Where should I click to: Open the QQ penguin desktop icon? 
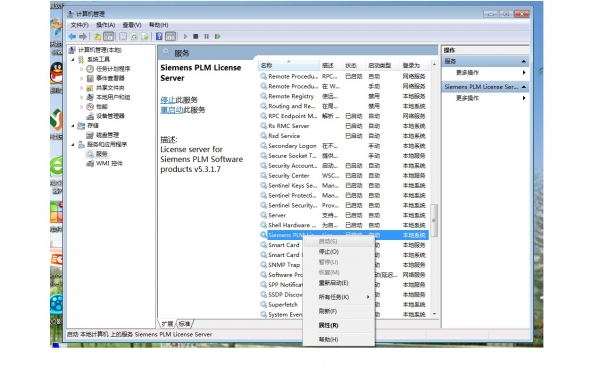57,73
